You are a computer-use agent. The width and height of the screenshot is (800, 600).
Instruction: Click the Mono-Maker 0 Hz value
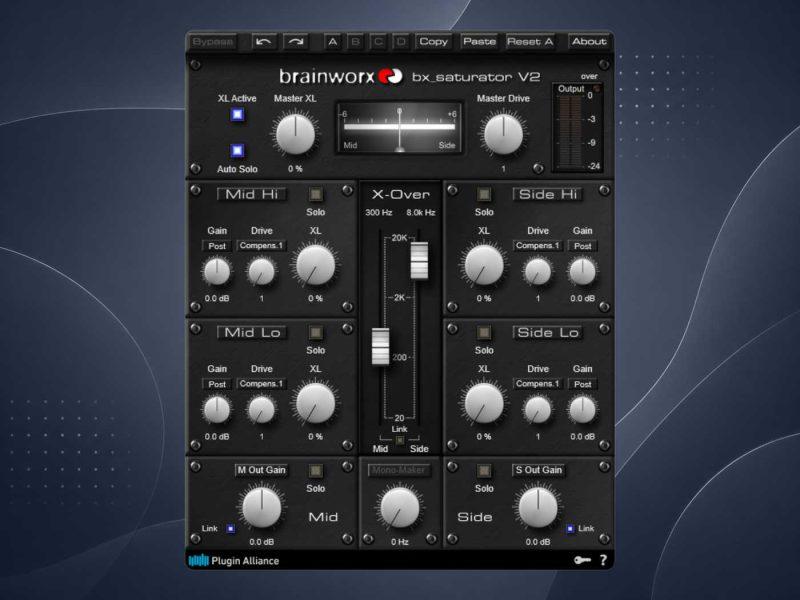(399, 542)
